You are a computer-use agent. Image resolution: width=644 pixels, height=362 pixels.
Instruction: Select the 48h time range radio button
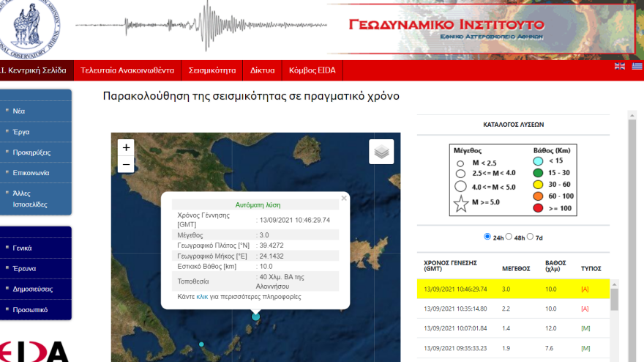pyautogui.click(x=509, y=237)
